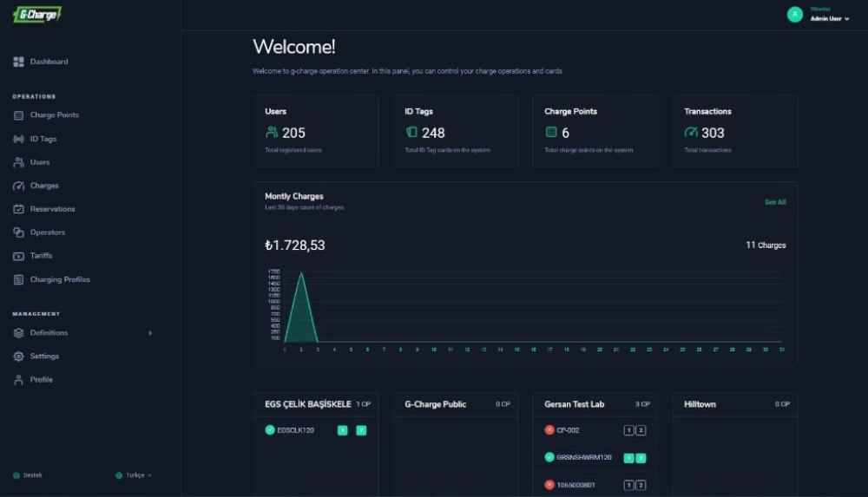Viewport: 868px width, 497px height.
Task: Select connector 1 of GRSNSHWRM120
Action: pos(628,458)
